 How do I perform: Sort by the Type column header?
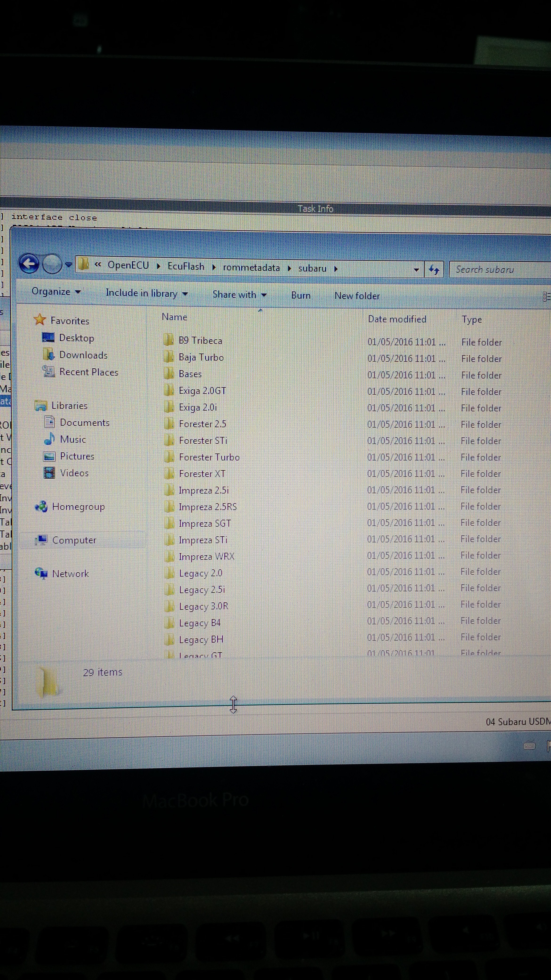(x=471, y=320)
